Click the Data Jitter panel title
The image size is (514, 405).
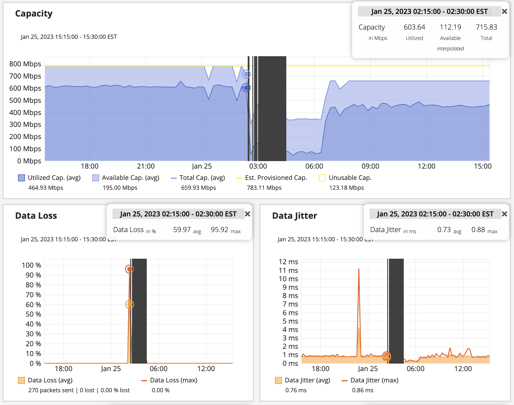(294, 216)
